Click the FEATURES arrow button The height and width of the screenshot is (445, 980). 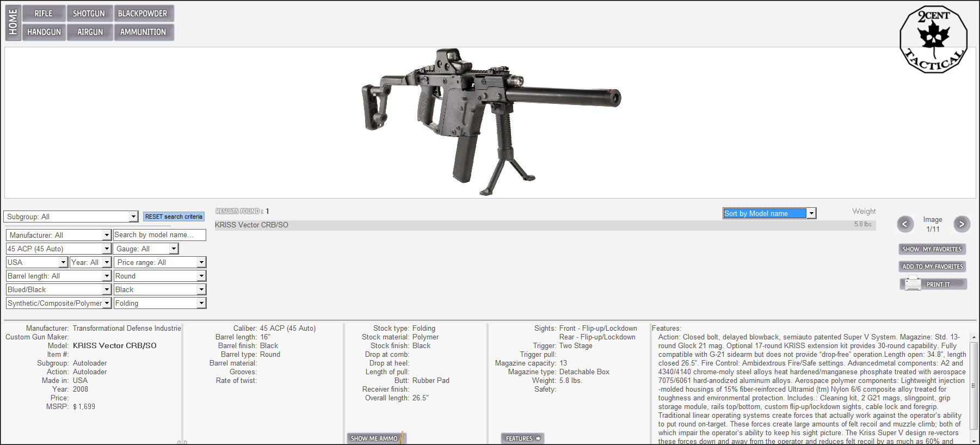[x=522, y=438]
